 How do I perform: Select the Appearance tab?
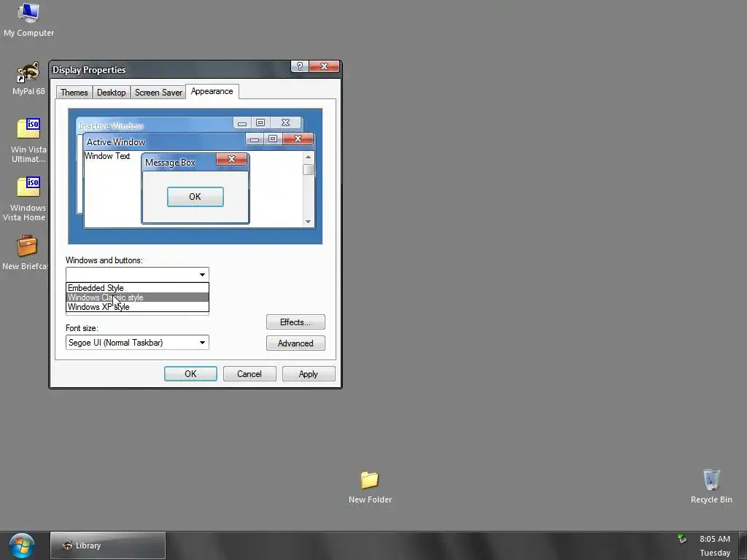[212, 91]
